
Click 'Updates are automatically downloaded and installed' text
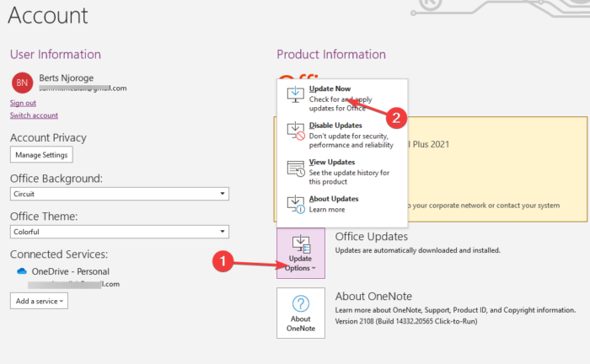pos(418,250)
